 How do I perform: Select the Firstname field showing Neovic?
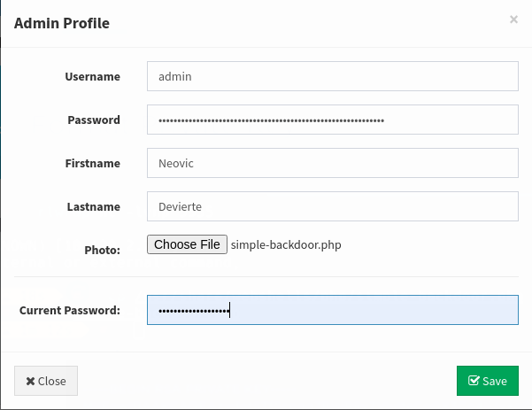pyautogui.click(x=332, y=163)
